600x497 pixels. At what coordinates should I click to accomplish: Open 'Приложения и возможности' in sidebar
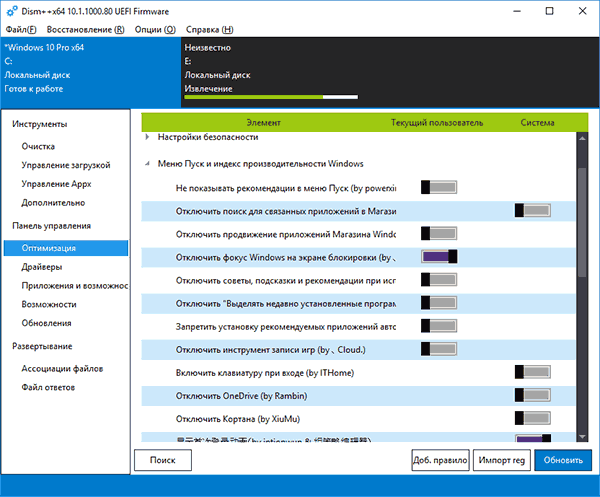(x=75, y=285)
